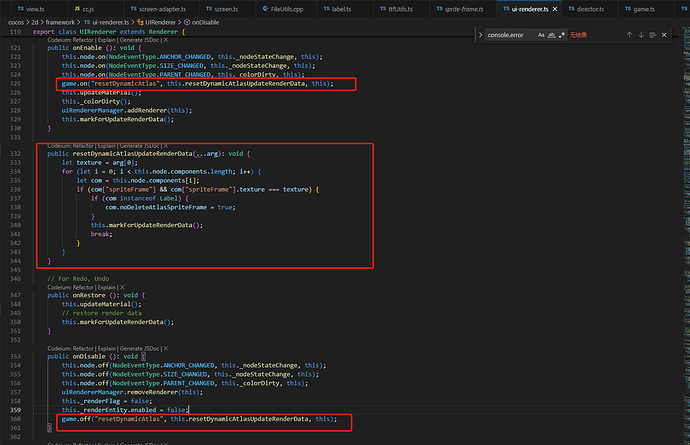Viewport: 690px width, 445px height.
Task: Click line number 360 in the gutter
Action: [x=15, y=419]
